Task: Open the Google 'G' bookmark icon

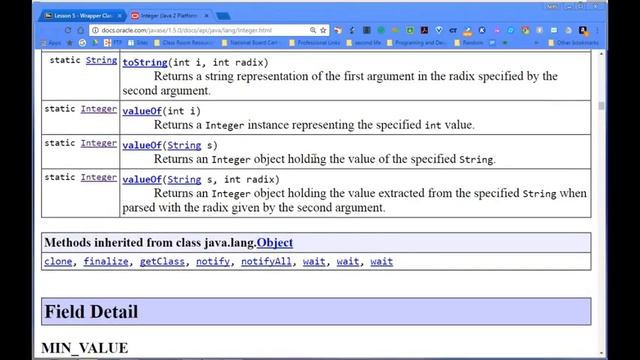Action: point(82,42)
